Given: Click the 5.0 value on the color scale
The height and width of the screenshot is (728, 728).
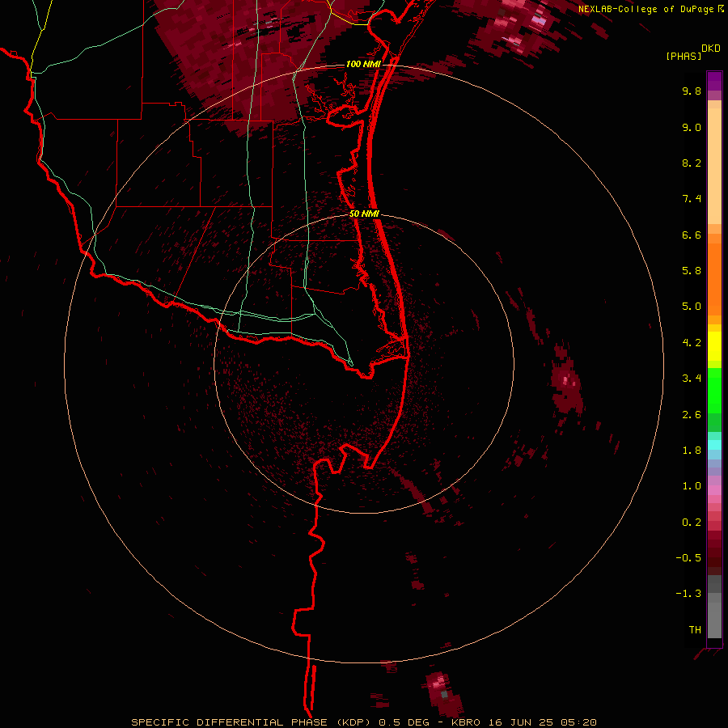Looking at the screenshot, I should 692,307.
